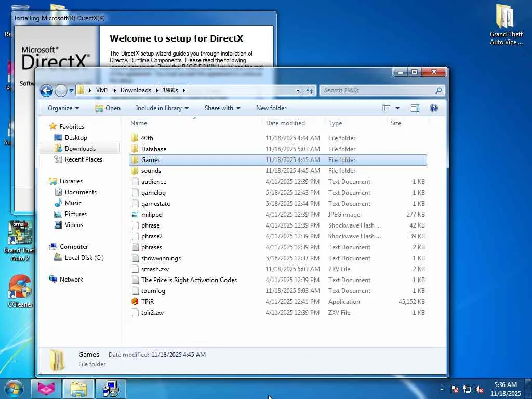Sort by the Type column header
Screen dimensions: 532x399
[x=335, y=123]
